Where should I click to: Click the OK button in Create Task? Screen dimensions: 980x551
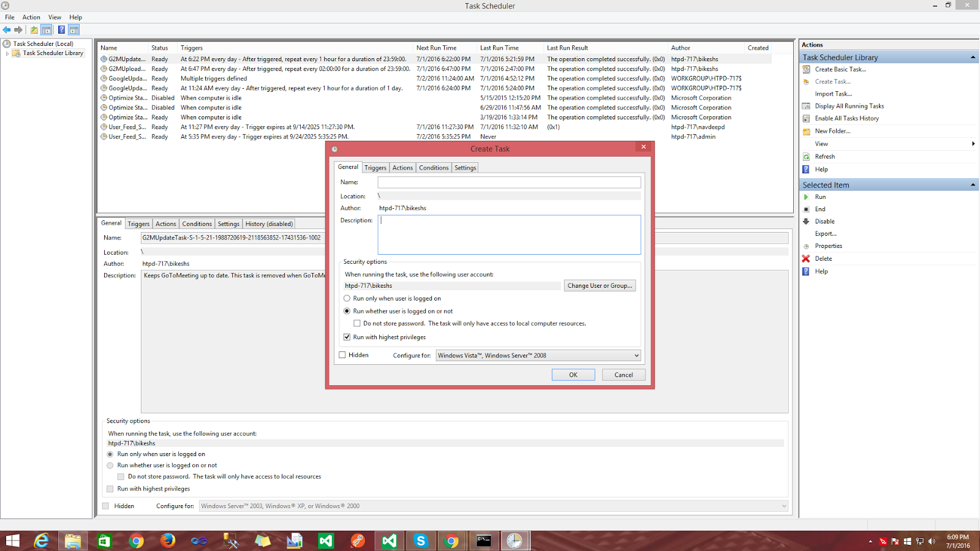pos(573,374)
